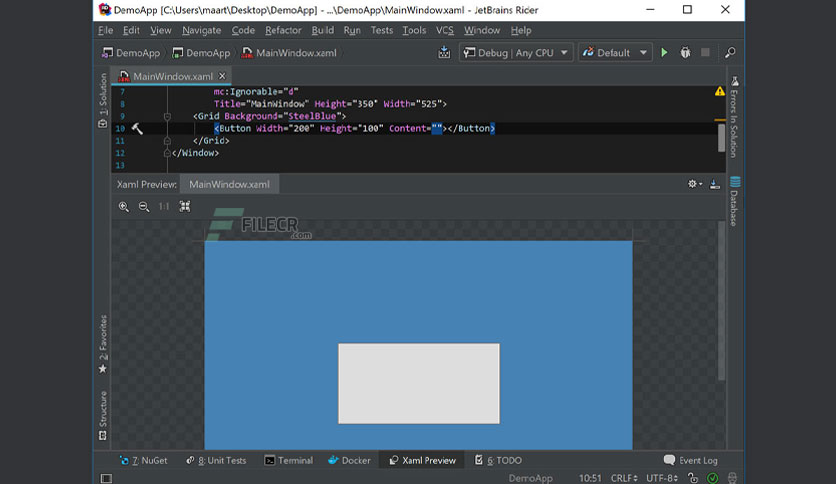Open the File menu
This screenshot has height=484, width=836.
click(x=106, y=30)
